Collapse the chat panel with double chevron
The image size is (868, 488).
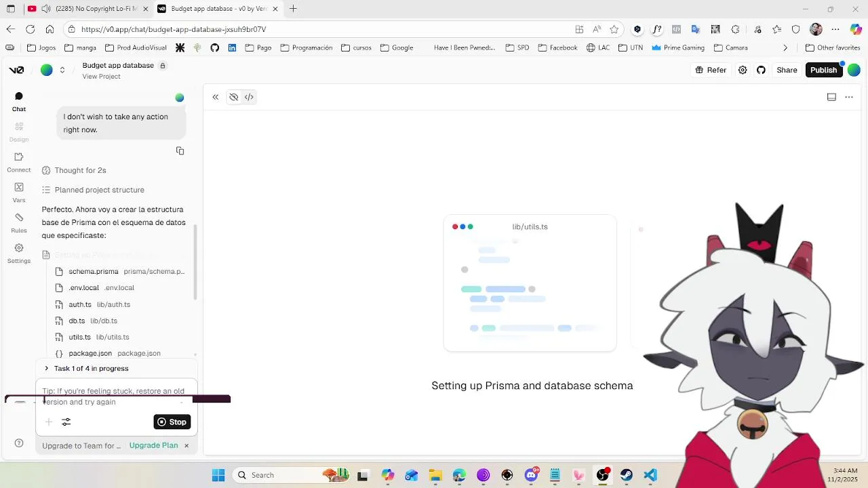tap(216, 97)
